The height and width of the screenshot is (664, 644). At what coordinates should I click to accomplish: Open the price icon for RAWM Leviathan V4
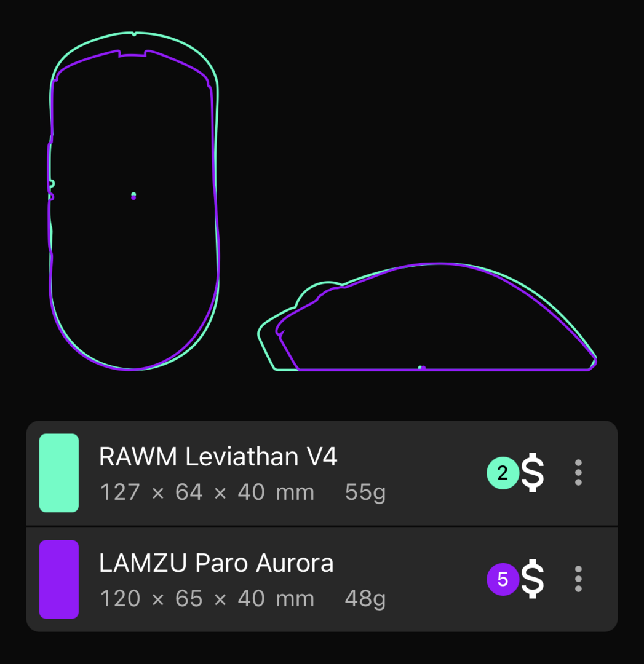[x=532, y=473]
